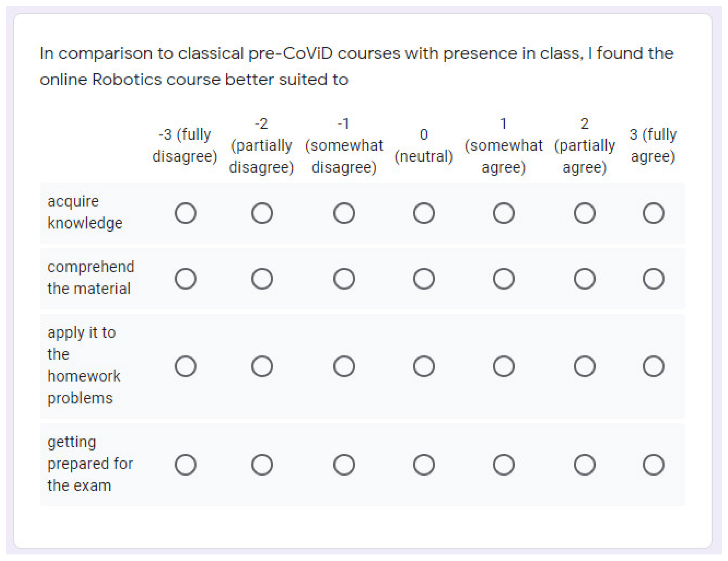Mark 1 somewhat agree for exam preparation
The width and height of the screenshot is (728, 561).
(504, 464)
